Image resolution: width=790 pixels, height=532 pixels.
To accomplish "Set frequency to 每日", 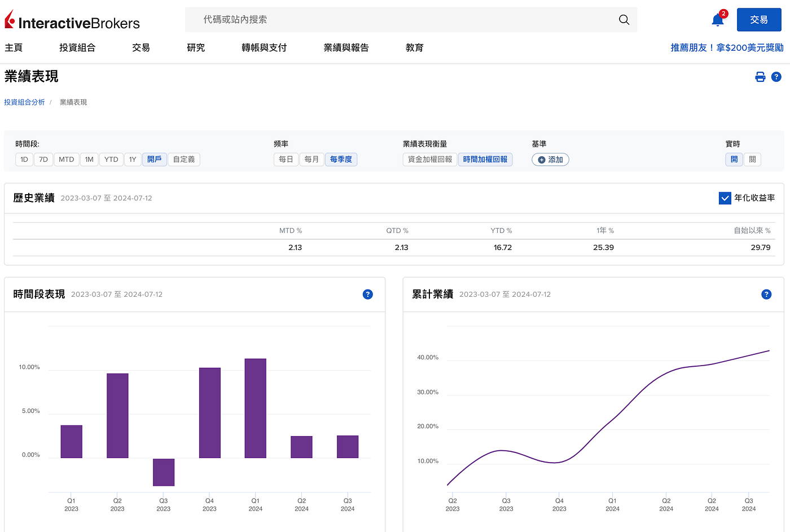I will [x=286, y=160].
